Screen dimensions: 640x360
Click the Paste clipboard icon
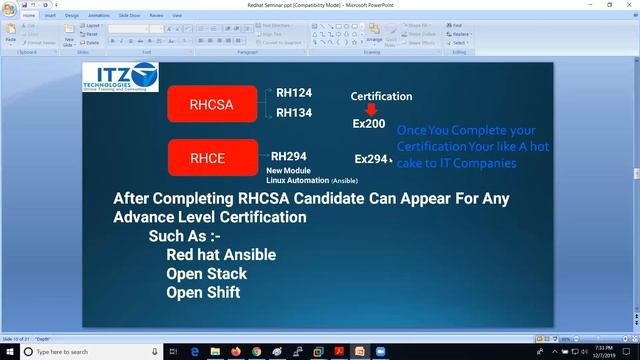coord(11,29)
